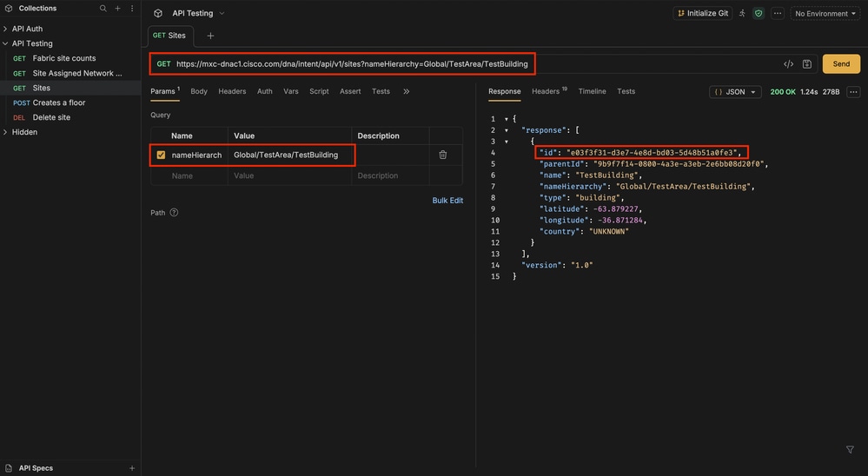Filter the response with funnel icon

coord(850,449)
